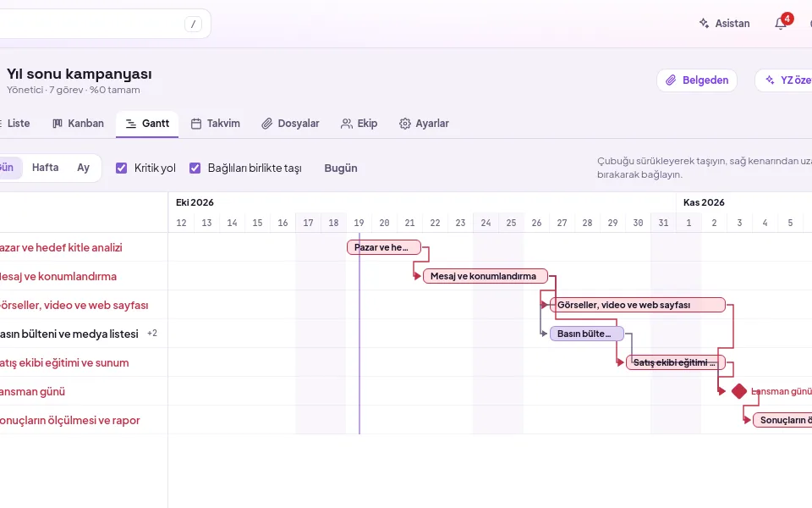Viewport: 812px width, 508px height.
Task: Open Satış ekibi eğitimi ve sunum row
Action: 64,362
